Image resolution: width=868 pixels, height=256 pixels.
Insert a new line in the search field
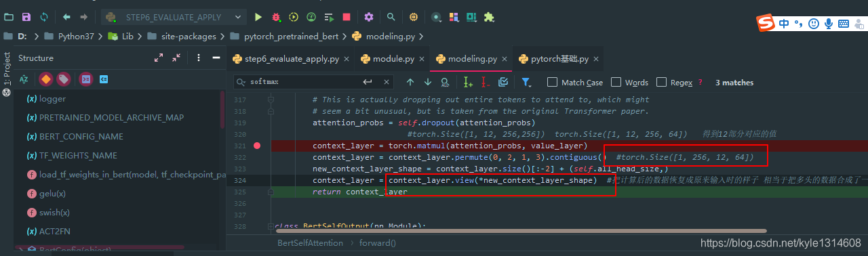tap(367, 82)
